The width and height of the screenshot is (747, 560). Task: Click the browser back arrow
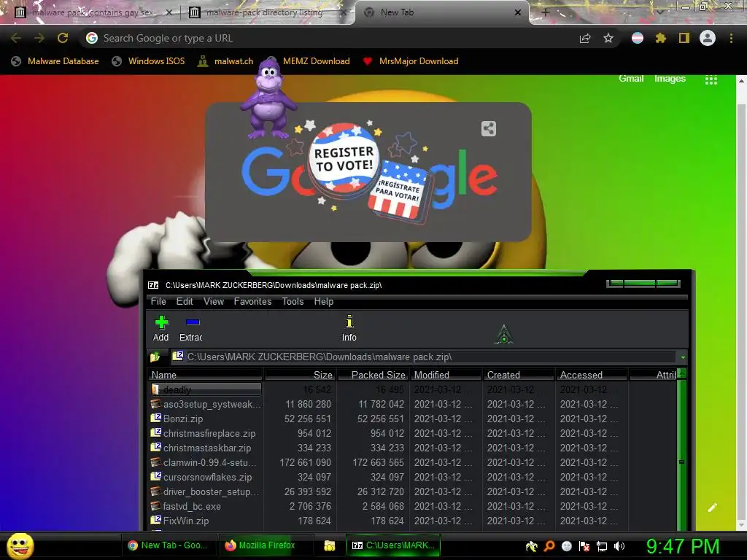point(16,38)
